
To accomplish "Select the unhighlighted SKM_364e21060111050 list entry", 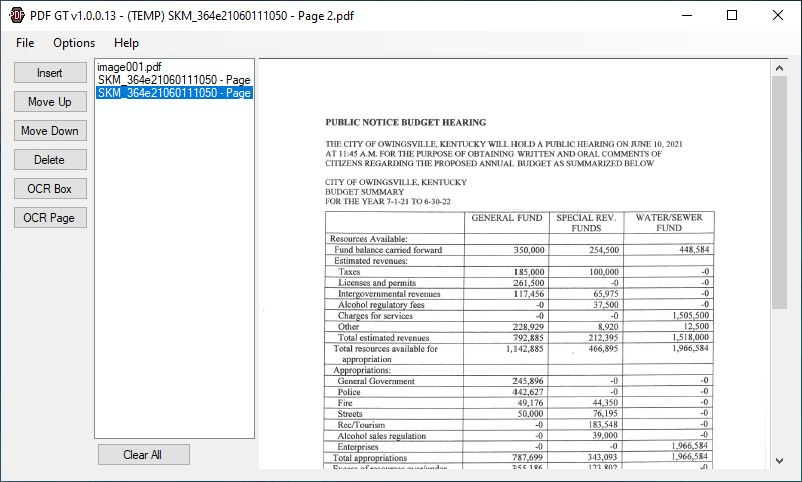I will (x=174, y=80).
